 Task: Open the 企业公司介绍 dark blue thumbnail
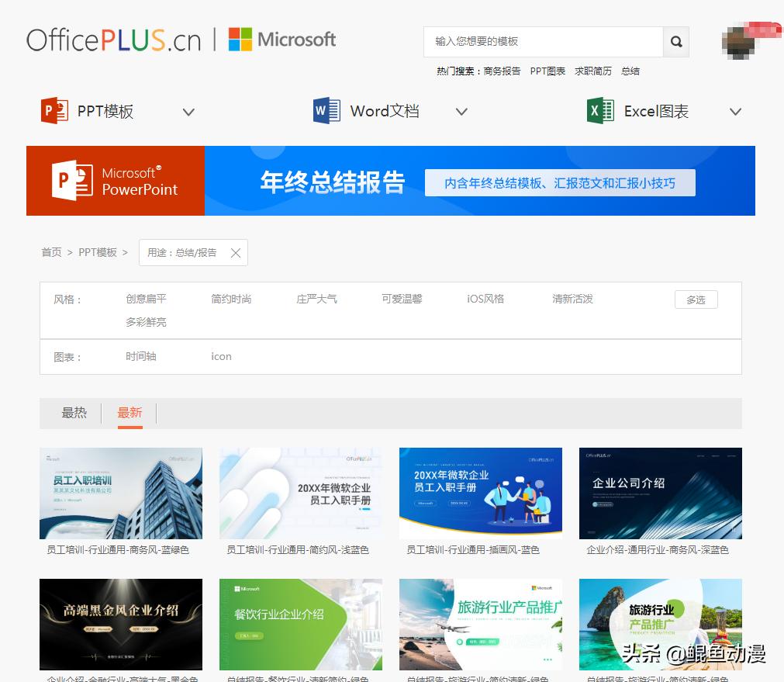[x=661, y=493]
